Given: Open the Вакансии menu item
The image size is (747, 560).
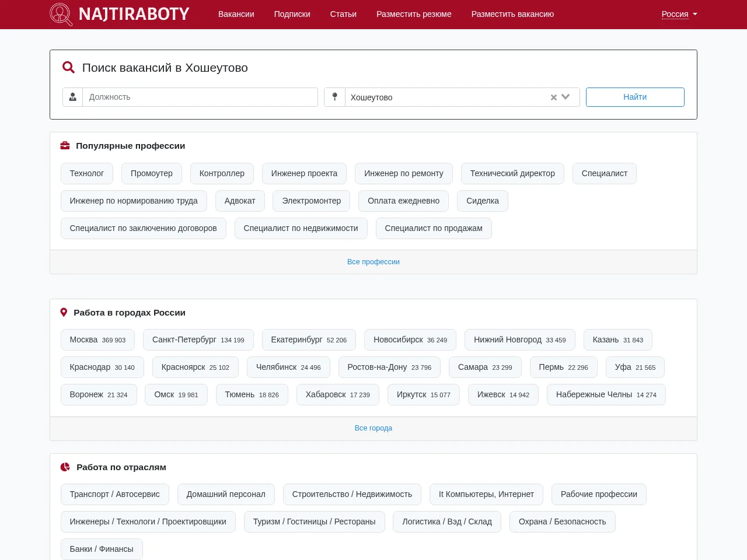Looking at the screenshot, I should 236,14.
